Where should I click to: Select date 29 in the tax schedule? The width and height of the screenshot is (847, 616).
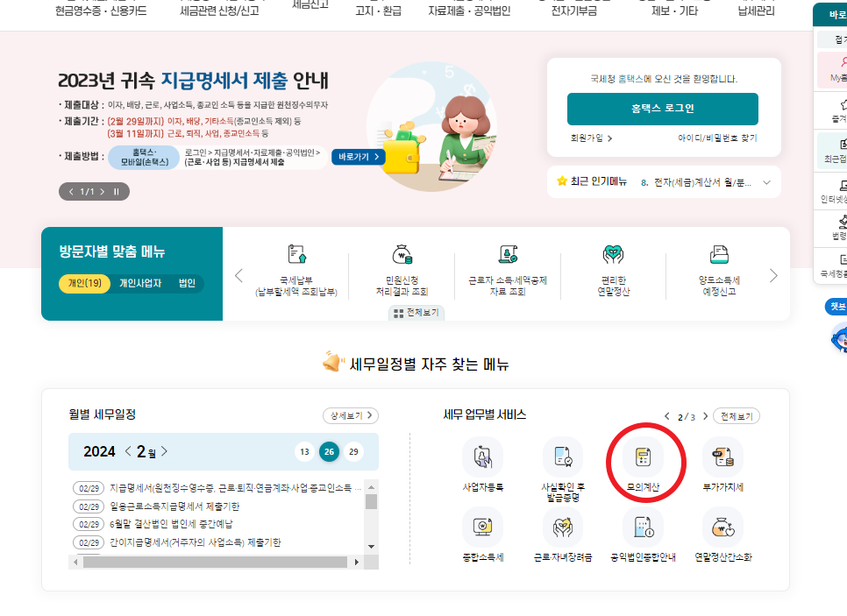(x=354, y=452)
